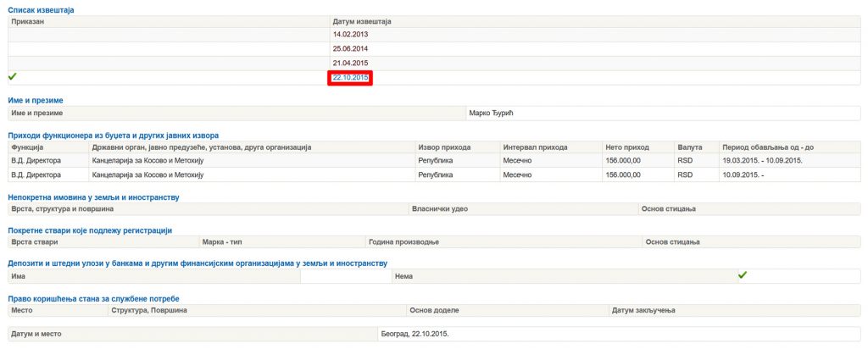Click the Нето приход column header

coord(626,147)
